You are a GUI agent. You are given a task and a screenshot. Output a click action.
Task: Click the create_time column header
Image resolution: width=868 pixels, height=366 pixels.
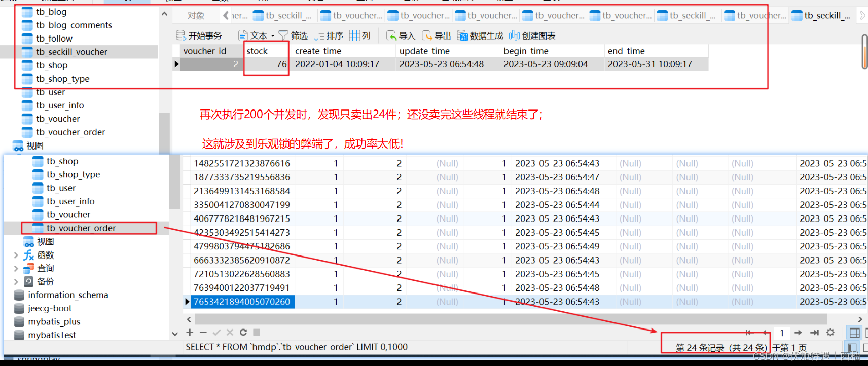click(344, 51)
